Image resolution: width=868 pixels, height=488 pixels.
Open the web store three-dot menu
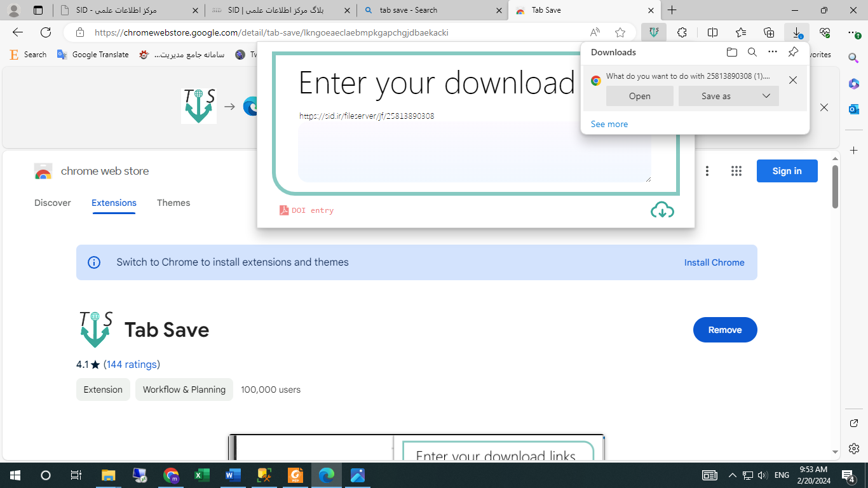point(707,171)
